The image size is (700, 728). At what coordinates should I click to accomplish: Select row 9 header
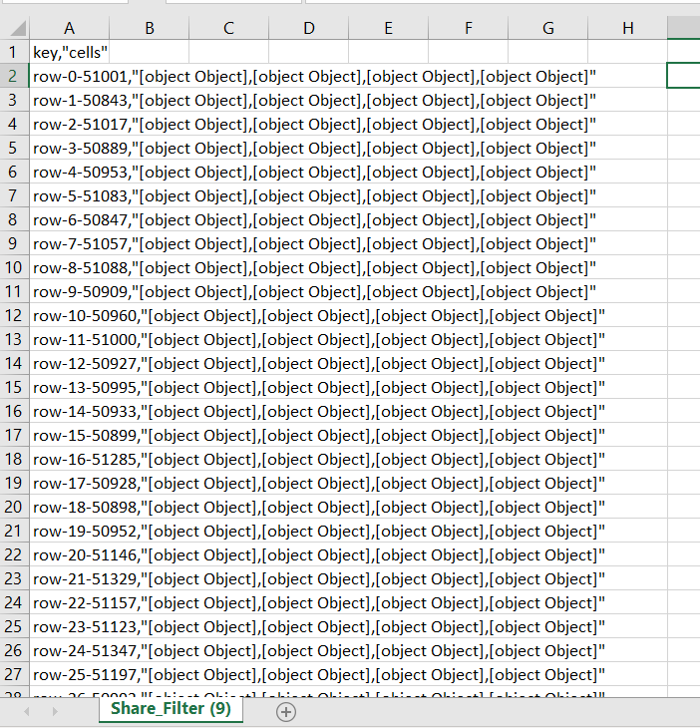(14, 243)
